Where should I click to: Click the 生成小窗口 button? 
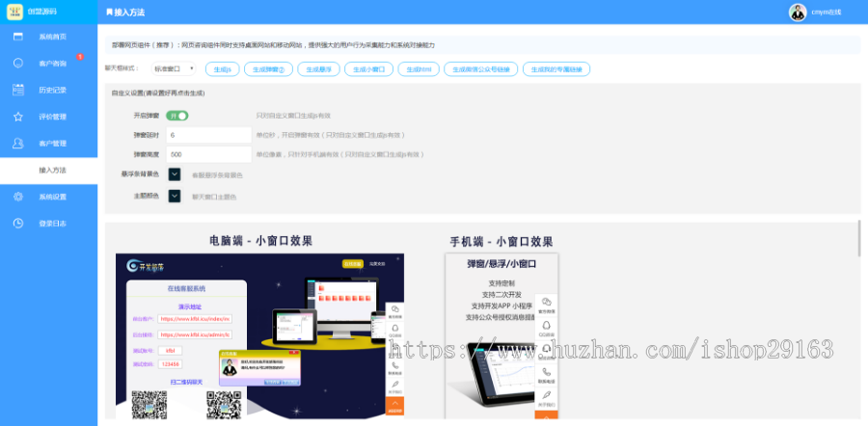click(368, 69)
